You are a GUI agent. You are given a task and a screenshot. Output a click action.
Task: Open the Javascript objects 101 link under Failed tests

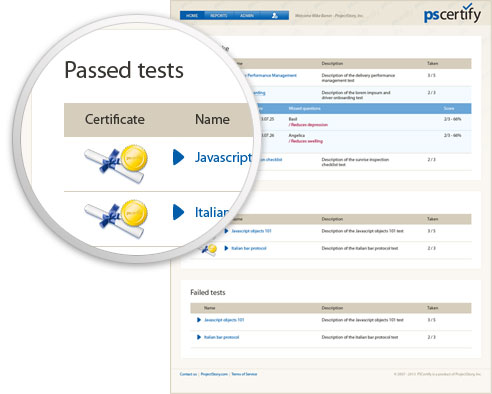(224, 320)
